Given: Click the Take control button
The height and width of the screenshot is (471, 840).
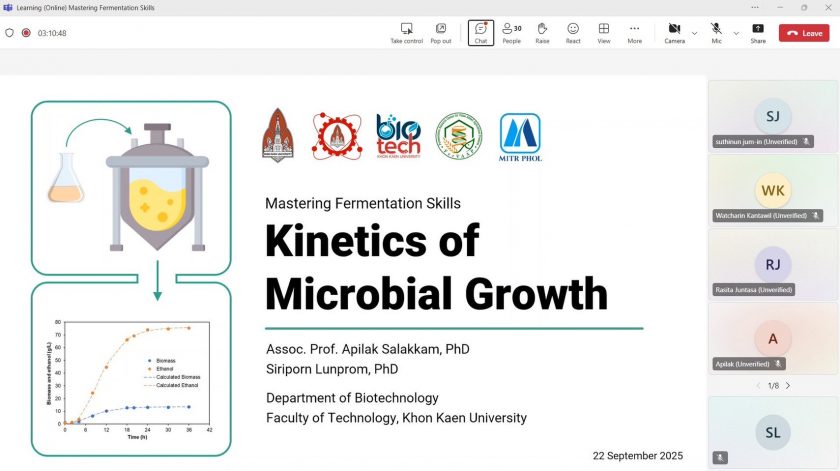Looking at the screenshot, I should [x=406, y=33].
